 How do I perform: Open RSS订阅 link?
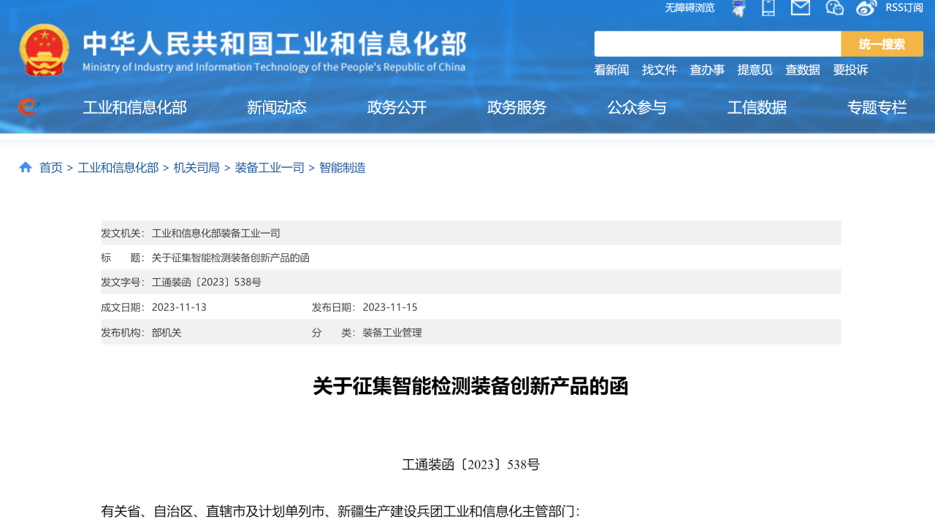904,8
